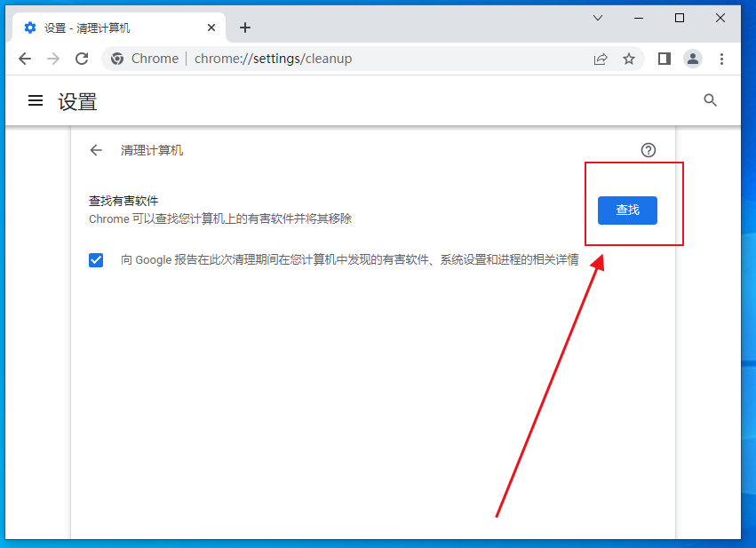Open a new tab with the plus button

[x=245, y=28]
